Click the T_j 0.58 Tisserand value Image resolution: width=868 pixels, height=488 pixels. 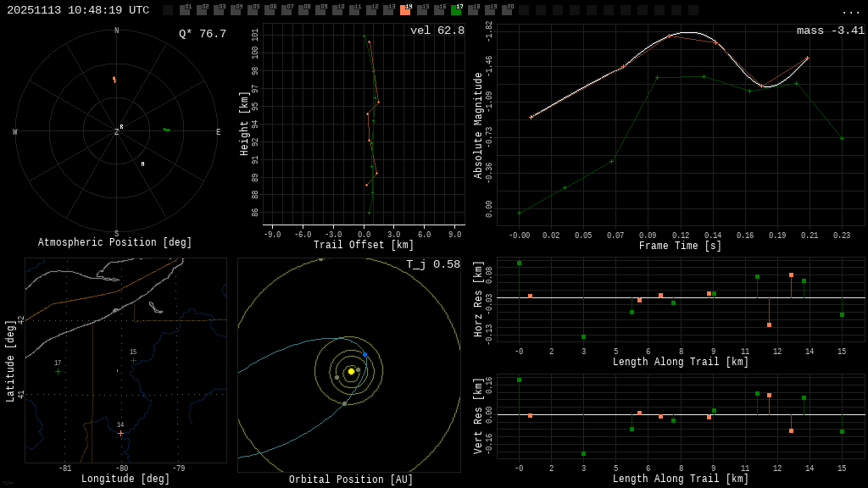coord(433,264)
